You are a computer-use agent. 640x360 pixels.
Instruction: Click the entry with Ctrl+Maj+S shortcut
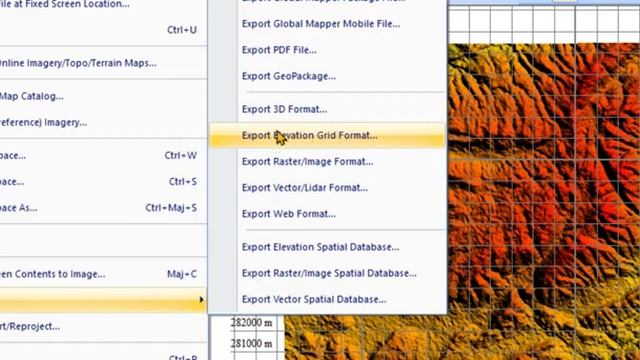103,208
